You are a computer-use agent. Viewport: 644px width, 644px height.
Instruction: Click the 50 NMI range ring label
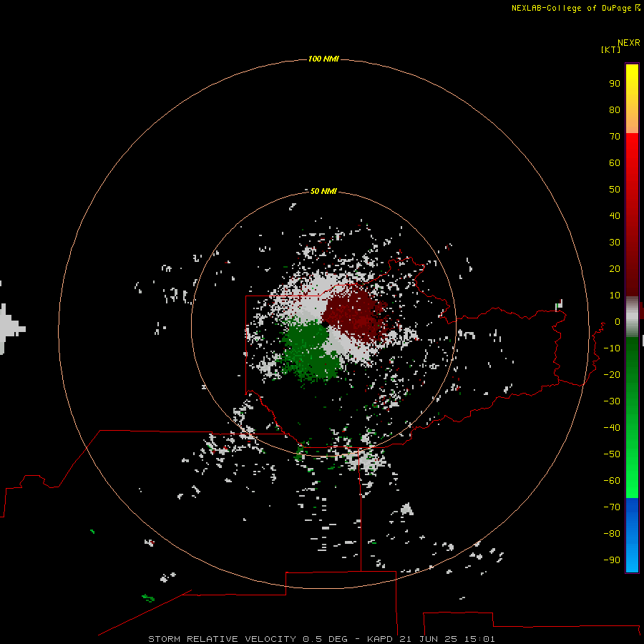pos(323,191)
